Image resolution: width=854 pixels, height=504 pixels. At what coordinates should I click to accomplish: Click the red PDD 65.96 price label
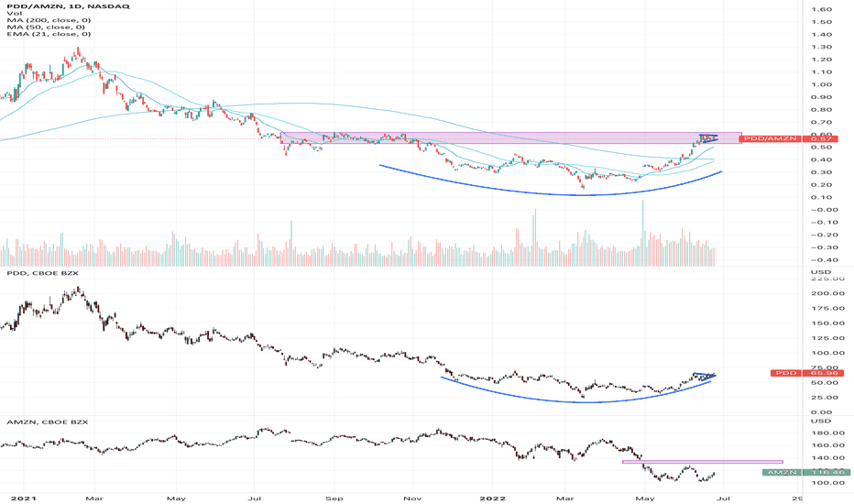coord(807,373)
